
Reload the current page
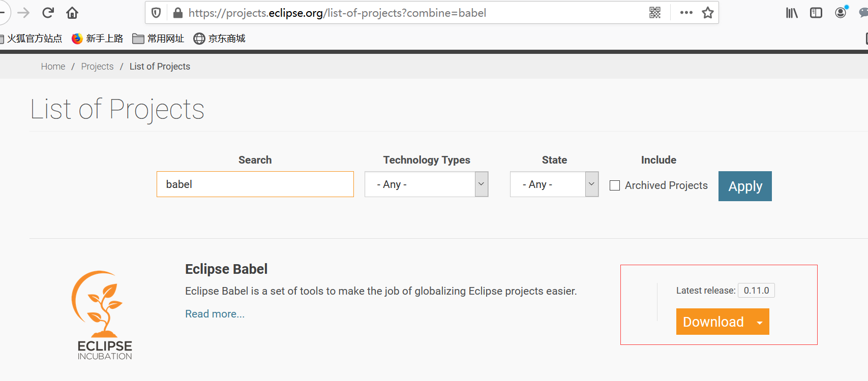coord(48,13)
